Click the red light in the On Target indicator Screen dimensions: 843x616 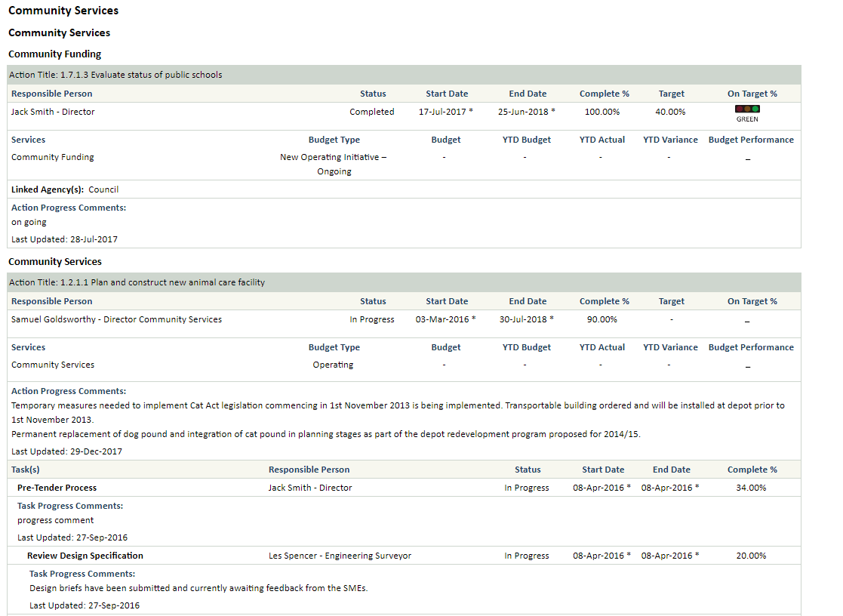pyautogui.click(x=740, y=109)
